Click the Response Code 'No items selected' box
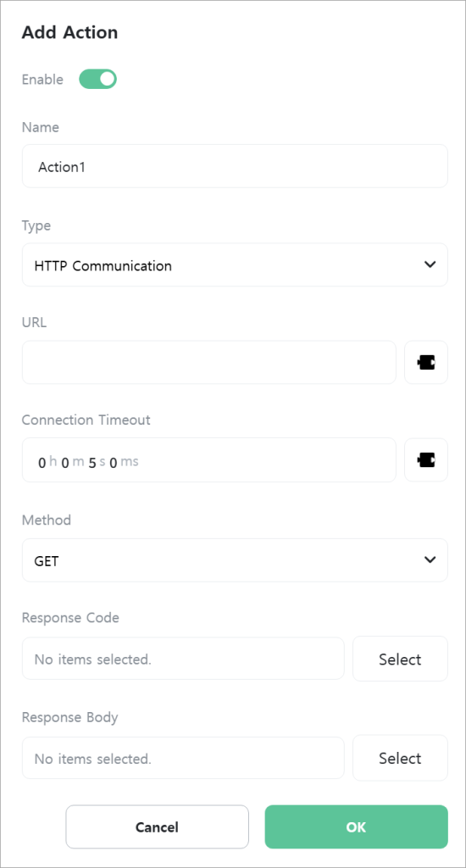The image size is (466, 868). point(183,659)
